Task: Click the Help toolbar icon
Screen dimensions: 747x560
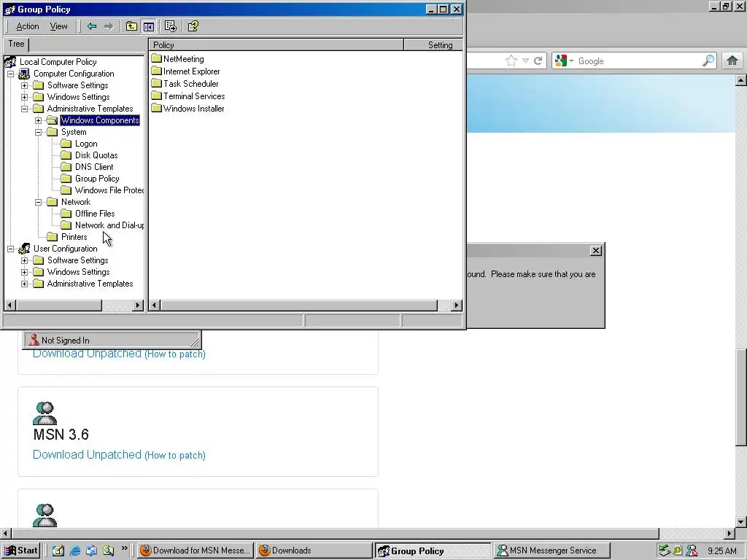Action: pyautogui.click(x=193, y=26)
